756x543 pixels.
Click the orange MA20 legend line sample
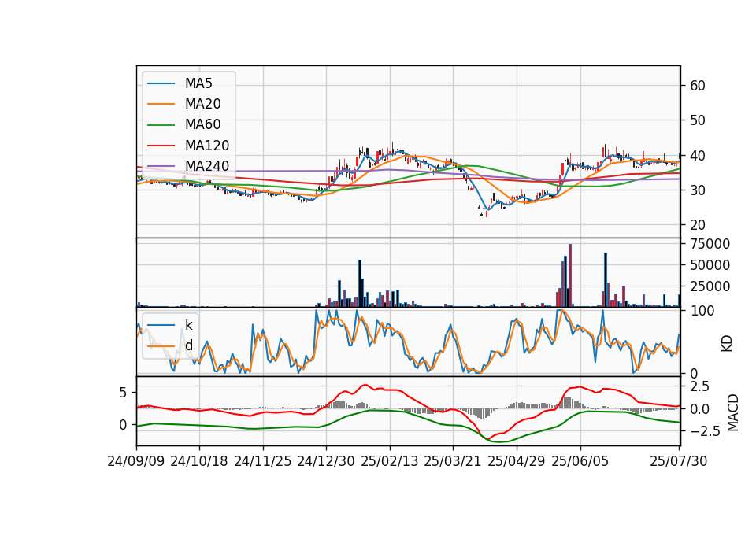161,104
